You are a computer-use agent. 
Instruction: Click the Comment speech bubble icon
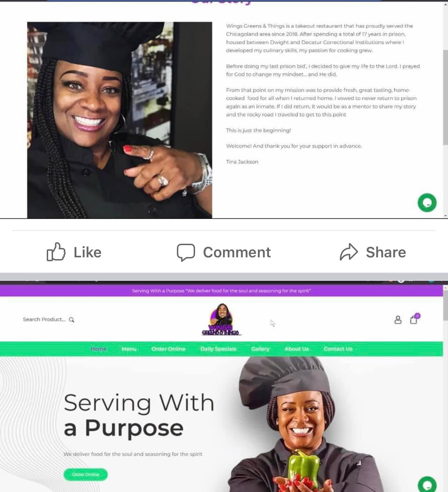186,252
